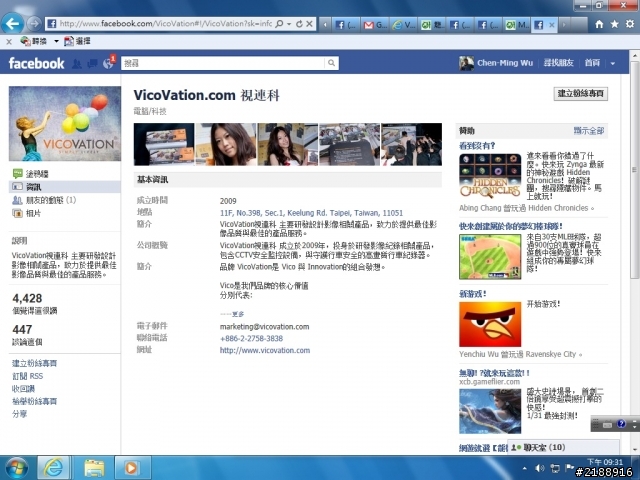640x480 pixels.
Task: Click the select toolbar button
Action: pyautogui.click(x=77, y=41)
